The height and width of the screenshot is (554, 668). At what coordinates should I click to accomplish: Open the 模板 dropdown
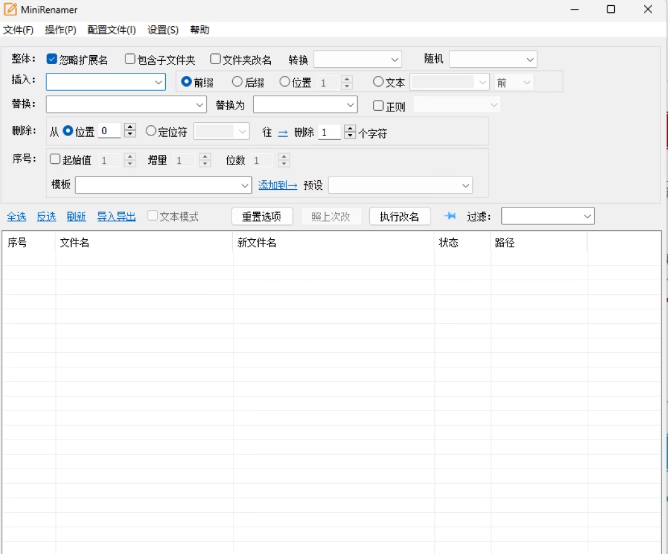[x=245, y=185]
